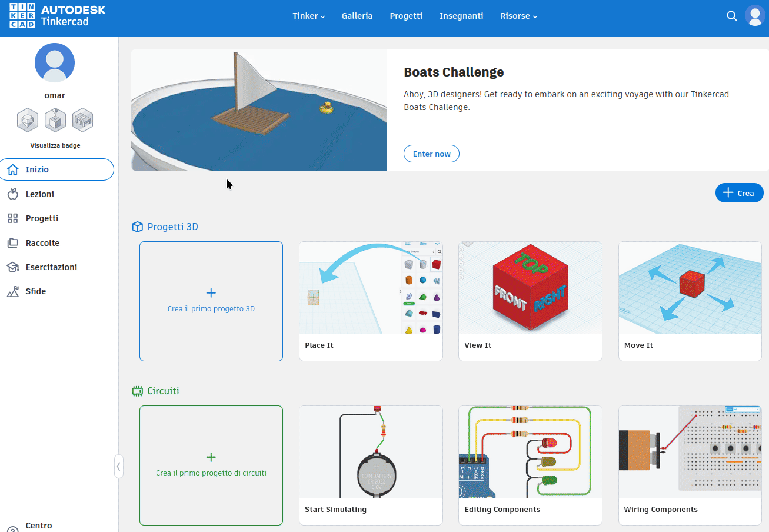The width and height of the screenshot is (769, 532).
Task: Open the Place It lesson thumbnail
Action: pyautogui.click(x=371, y=288)
